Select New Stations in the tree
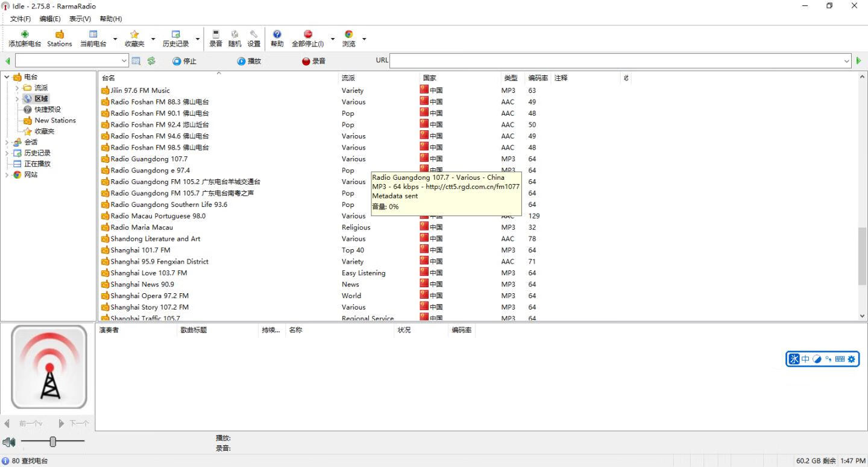The image size is (868, 467). pyautogui.click(x=55, y=121)
